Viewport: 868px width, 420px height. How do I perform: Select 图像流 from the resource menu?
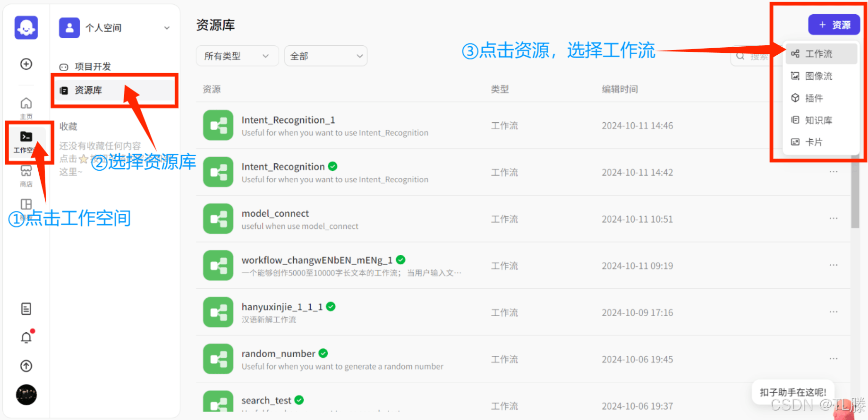[x=821, y=76]
